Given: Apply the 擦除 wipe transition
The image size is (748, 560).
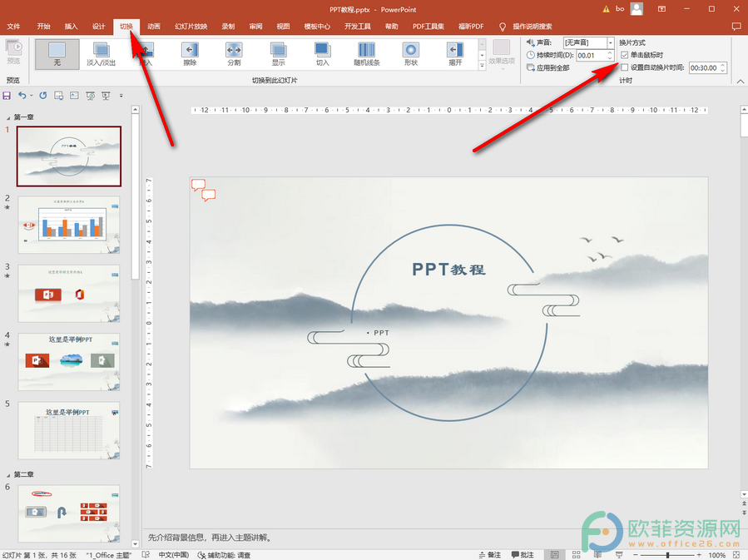Looking at the screenshot, I should tap(190, 54).
